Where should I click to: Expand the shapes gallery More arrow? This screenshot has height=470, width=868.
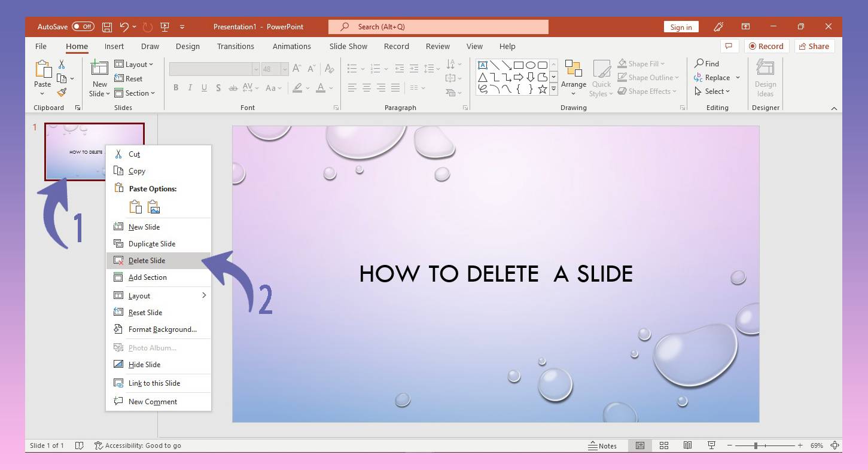pyautogui.click(x=554, y=89)
